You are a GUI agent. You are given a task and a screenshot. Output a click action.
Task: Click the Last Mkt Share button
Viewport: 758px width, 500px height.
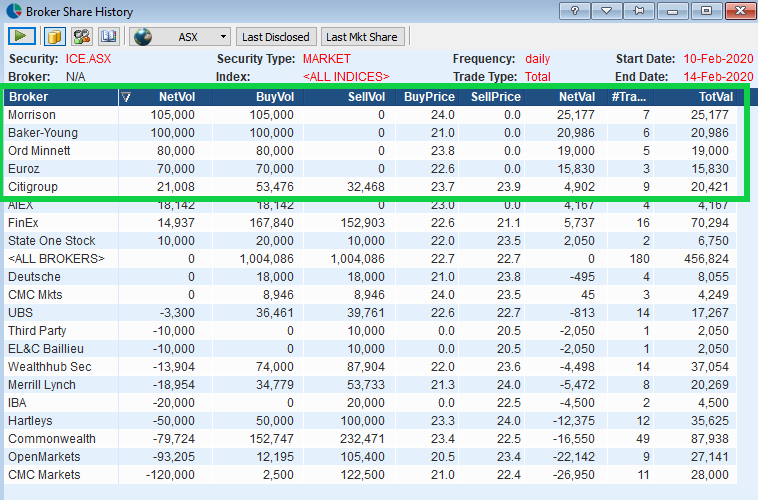(362, 37)
